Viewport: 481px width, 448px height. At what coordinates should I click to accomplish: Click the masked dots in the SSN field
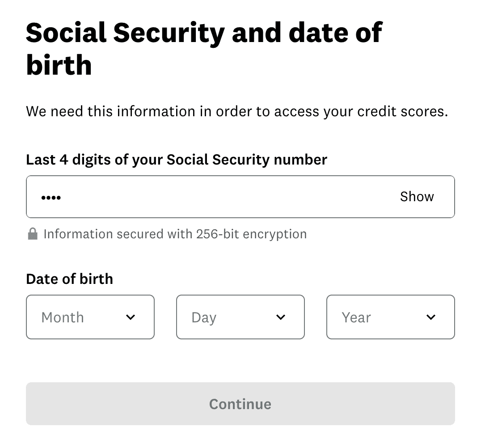(x=51, y=197)
